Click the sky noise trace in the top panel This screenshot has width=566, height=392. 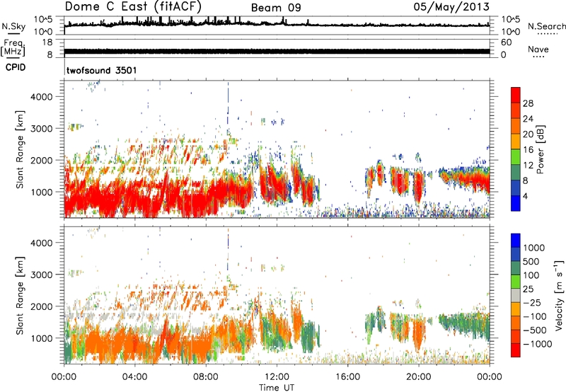click(x=277, y=24)
